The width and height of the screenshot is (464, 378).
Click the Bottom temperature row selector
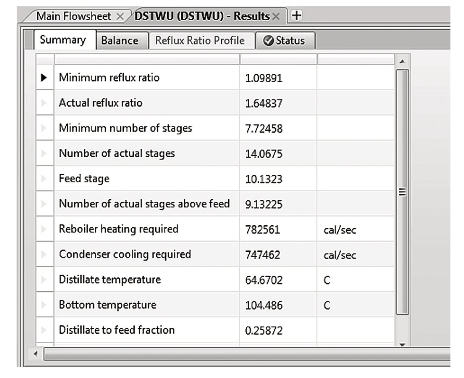point(44,305)
